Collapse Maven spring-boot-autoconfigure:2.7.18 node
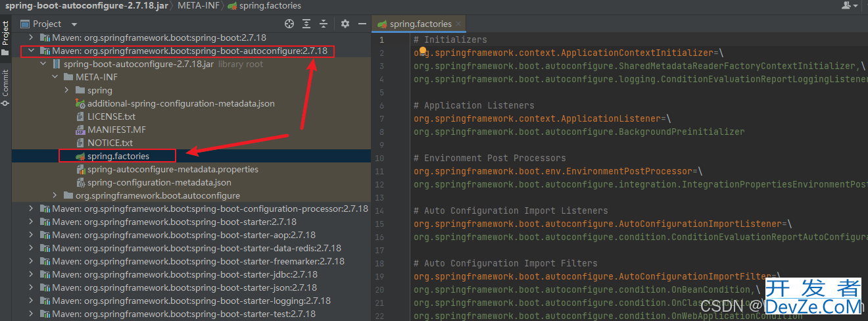868x321 pixels. click(32, 51)
